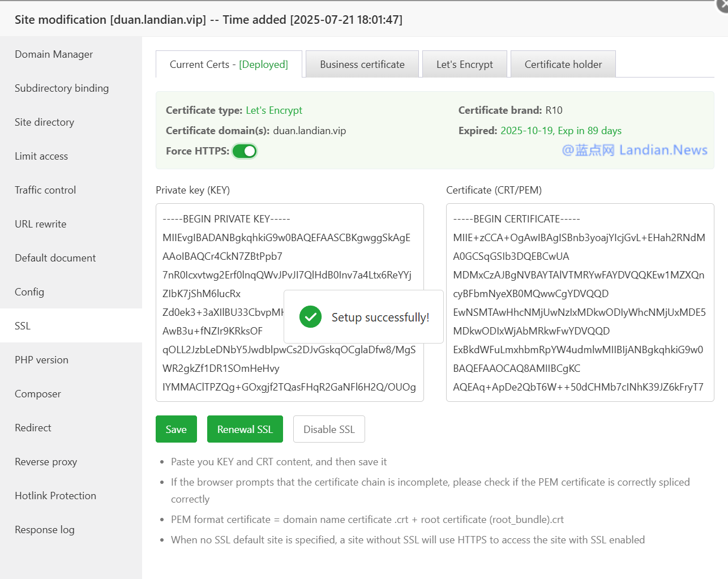Select URL rewrite in the sidebar

point(41,224)
